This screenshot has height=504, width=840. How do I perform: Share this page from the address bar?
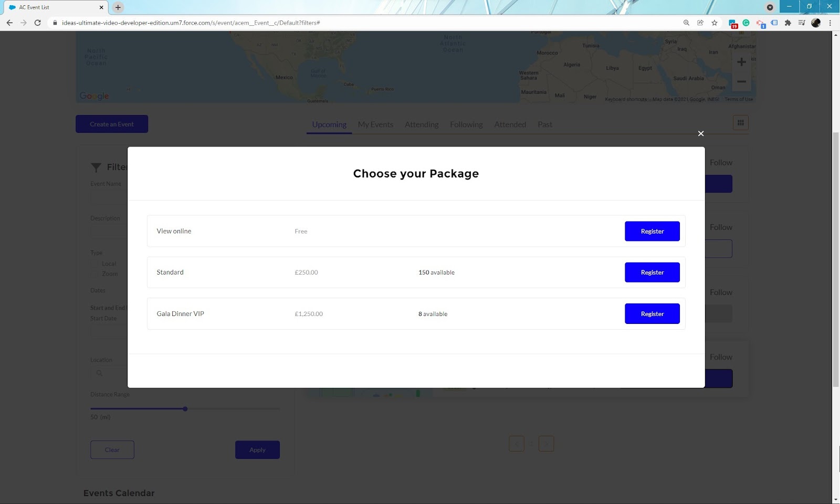point(700,23)
